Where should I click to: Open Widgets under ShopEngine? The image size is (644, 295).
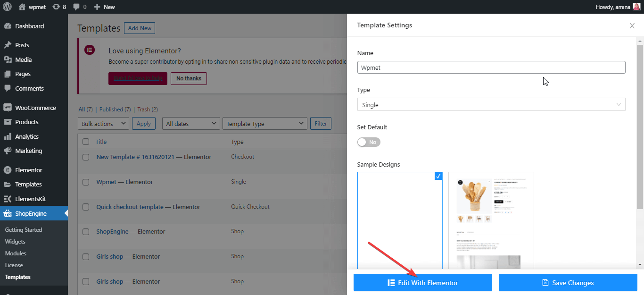point(15,242)
